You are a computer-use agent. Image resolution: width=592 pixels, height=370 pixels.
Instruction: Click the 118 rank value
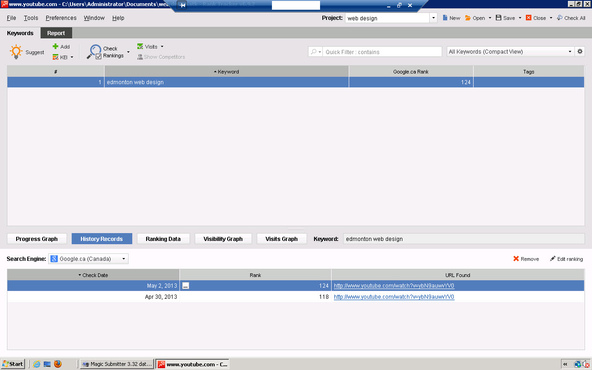click(x=324, y=296)
